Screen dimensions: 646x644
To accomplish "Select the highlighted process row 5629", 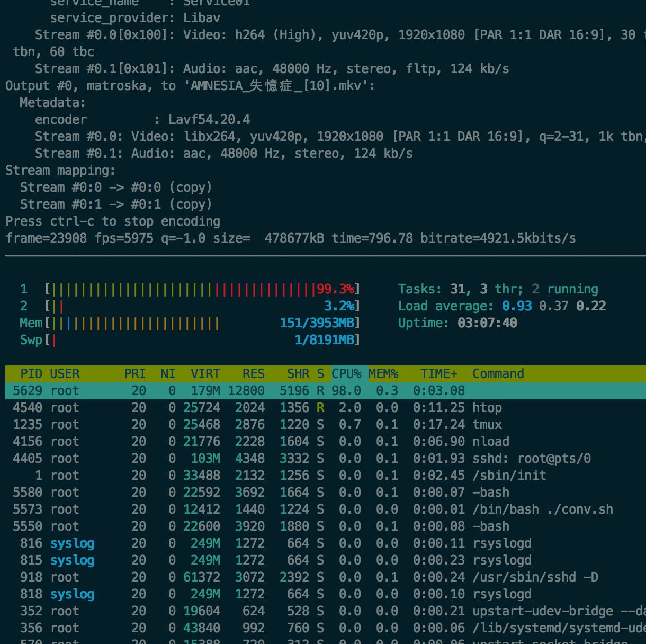I will [x=326, y=391].
